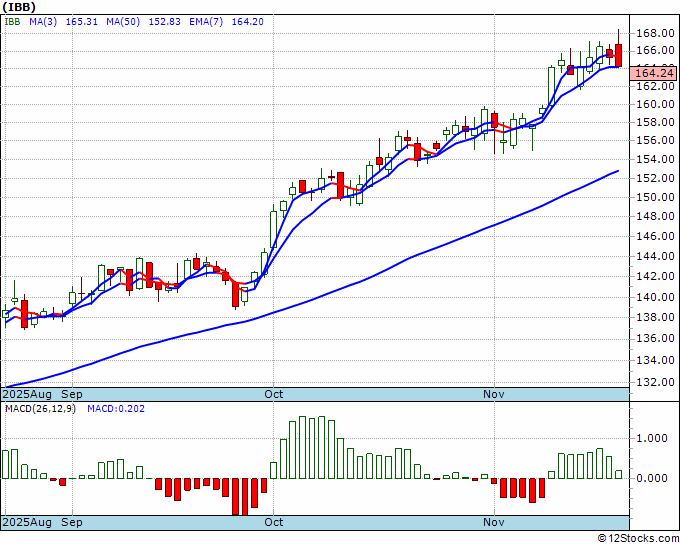Viewport: 680px width, 546px height.
Task: Click the MACD(26,12,9) indicator label
Action: pyautogui.click(x=40, y=409)
